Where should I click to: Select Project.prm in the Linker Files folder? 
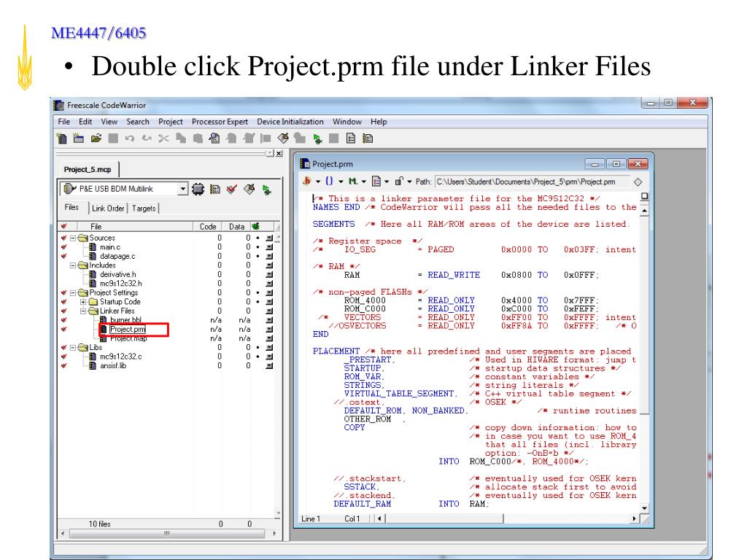127,330
